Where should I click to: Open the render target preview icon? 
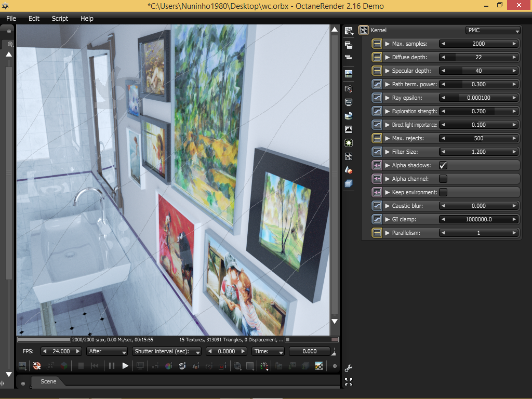click(349, 74)
